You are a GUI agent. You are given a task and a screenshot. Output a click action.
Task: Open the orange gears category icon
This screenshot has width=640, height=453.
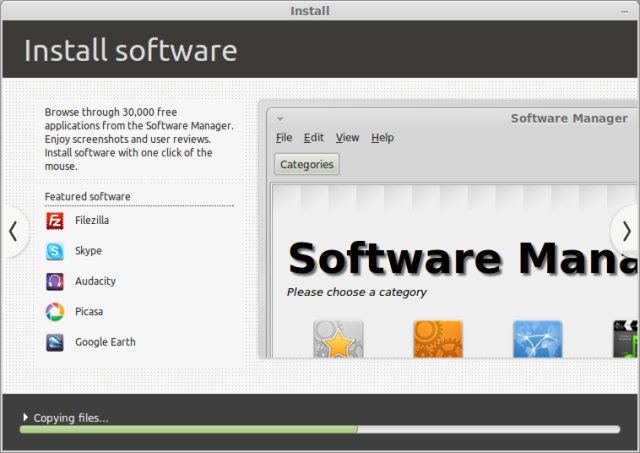click(438, 339)
